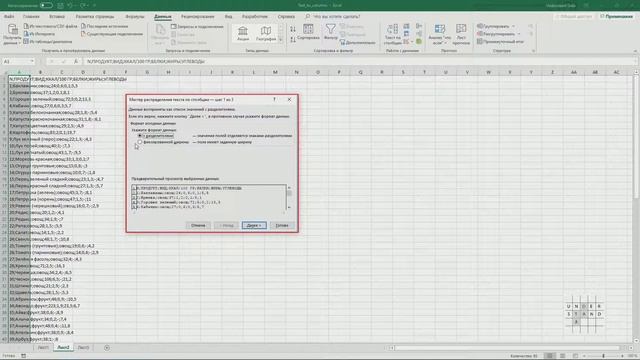Save the workbook from the title bar
Screen dimensions: 640x360
(x=60, y=5)
